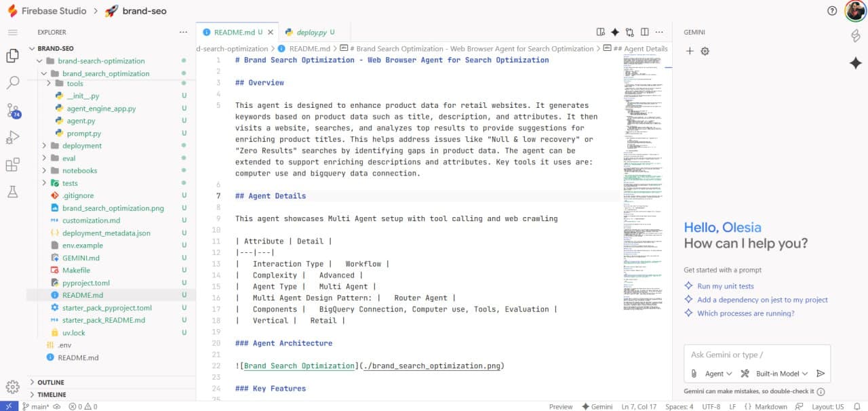Start a new Gemini chat with plus icon

(690, 51)
